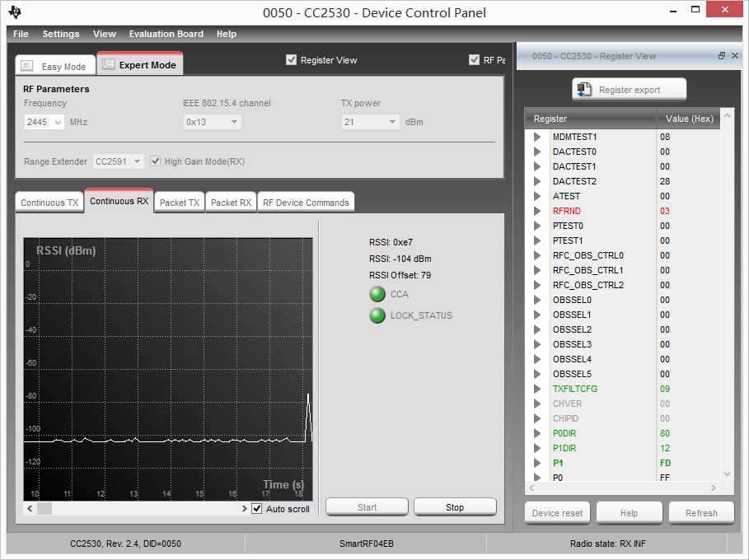Click the Register column header
Viewport: 749px width, 560px height.
[x=591, y=119]
